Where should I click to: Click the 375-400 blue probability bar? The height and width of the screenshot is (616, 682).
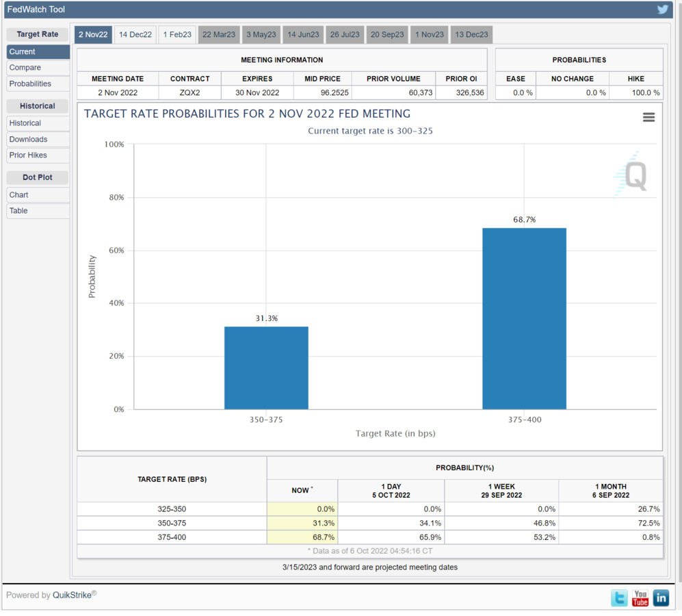[524, 318]
